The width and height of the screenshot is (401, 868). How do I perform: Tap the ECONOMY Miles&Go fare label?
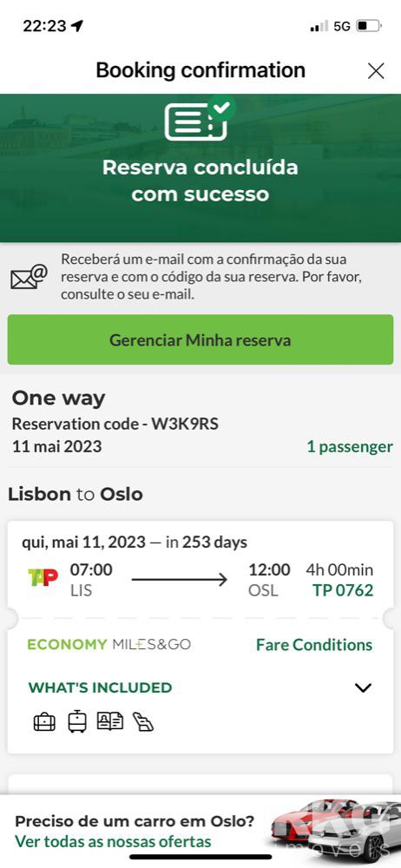109,644
